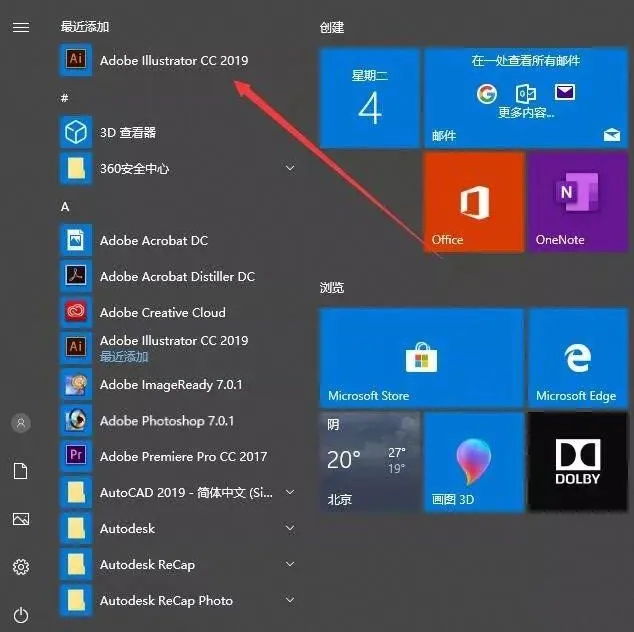This screenshot has width=634, height=632.
Task: Open the calendar tile showing 星期二 4
Action: [370, 98]
